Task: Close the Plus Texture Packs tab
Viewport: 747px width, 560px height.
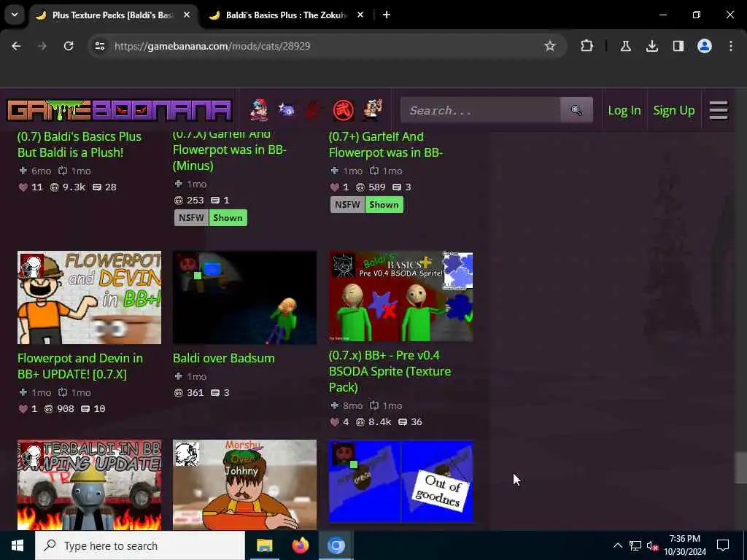Action: click(x=187, y=15)
